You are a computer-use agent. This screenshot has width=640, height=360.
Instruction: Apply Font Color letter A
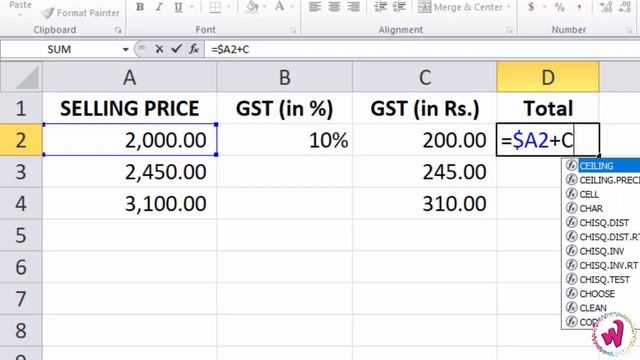279,7
